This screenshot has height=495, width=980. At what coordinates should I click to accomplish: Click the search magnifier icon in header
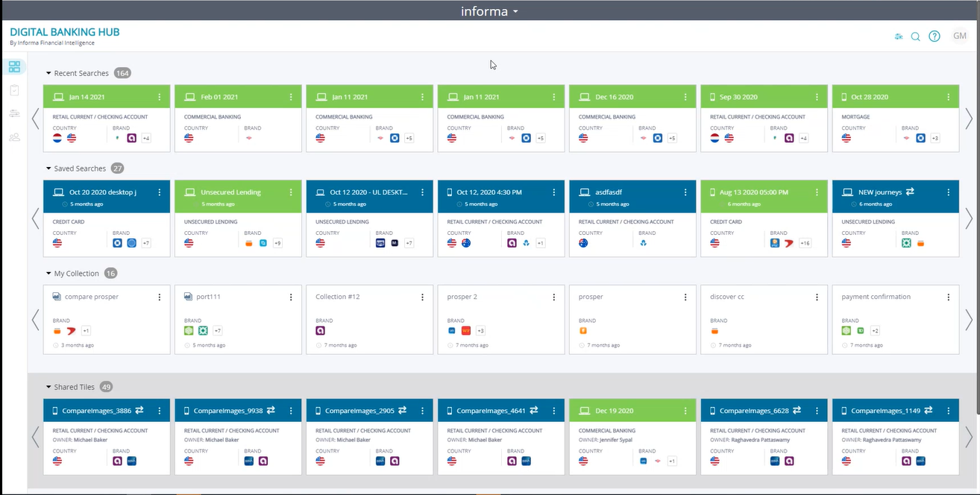[916, 37]
